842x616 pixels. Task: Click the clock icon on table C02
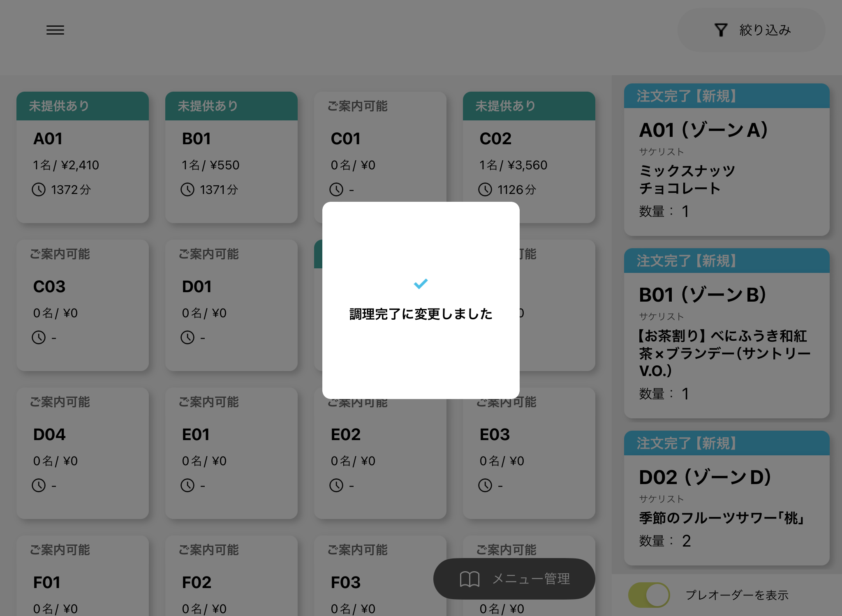tap(485, 189)
